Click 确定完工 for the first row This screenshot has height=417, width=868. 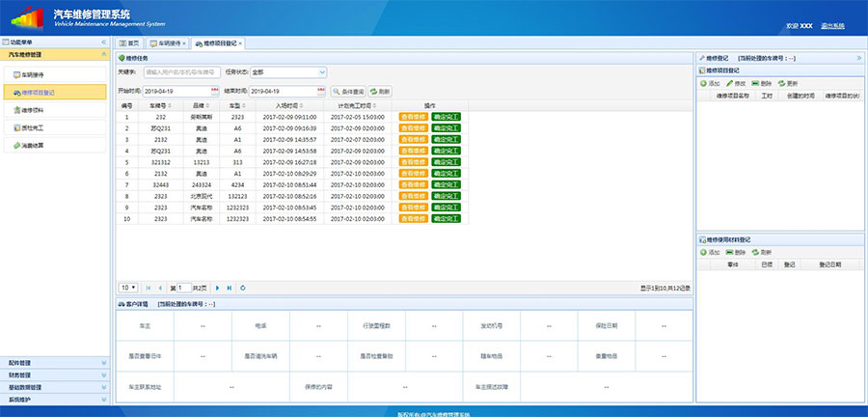(x=446, y=116)
